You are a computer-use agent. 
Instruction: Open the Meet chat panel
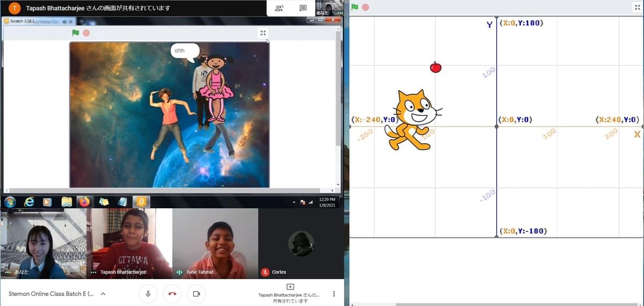click(x=303, y=8)
